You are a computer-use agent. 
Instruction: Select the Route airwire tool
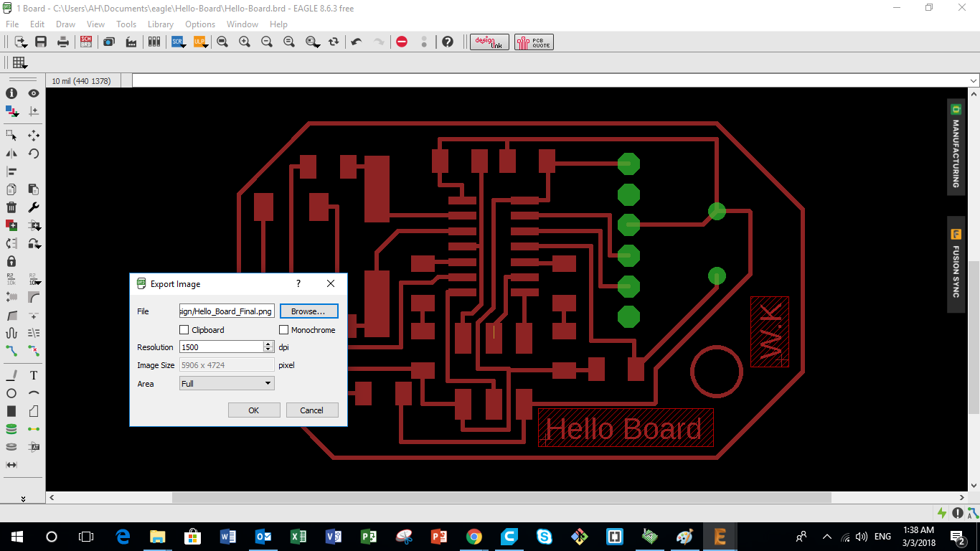click(11, 351)
